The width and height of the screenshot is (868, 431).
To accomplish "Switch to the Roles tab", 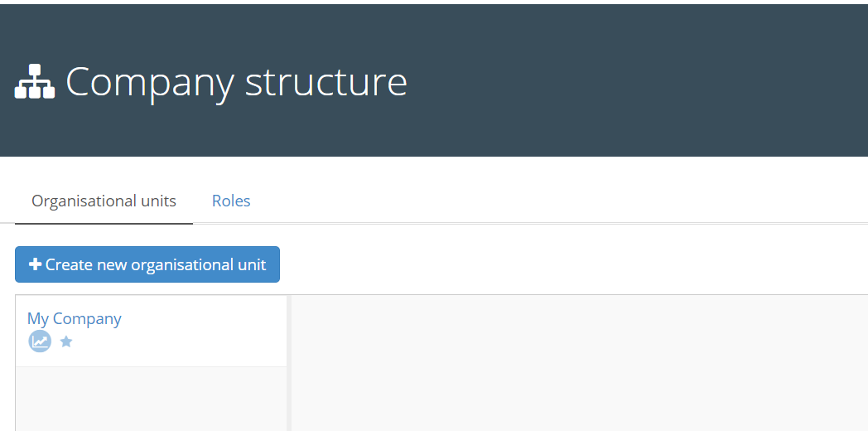I will click(x=231, y=201).
